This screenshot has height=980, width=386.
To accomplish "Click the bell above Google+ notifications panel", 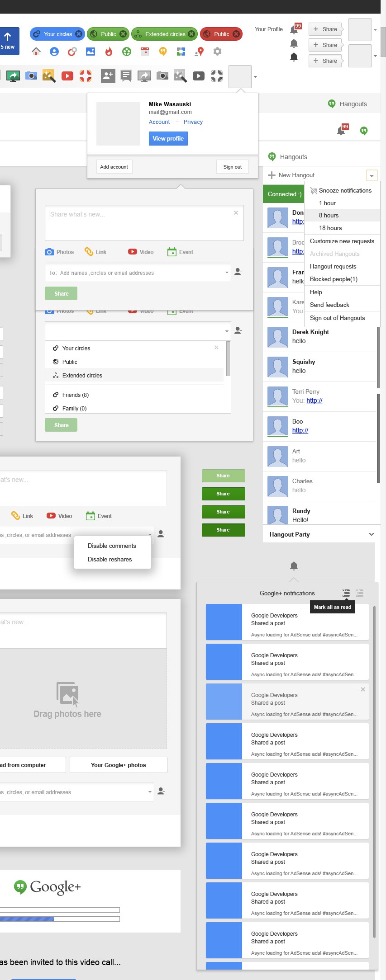I will click(x=294, y=565).
